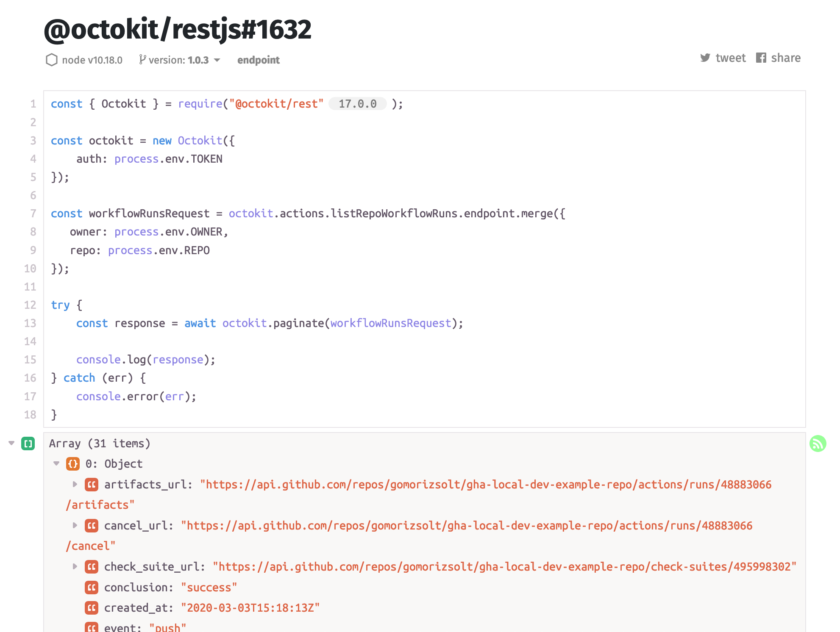The height and width of the screenshot is (632, 840).
Task: Click the Facebook share icon
Action: click(x=762, y=58)
